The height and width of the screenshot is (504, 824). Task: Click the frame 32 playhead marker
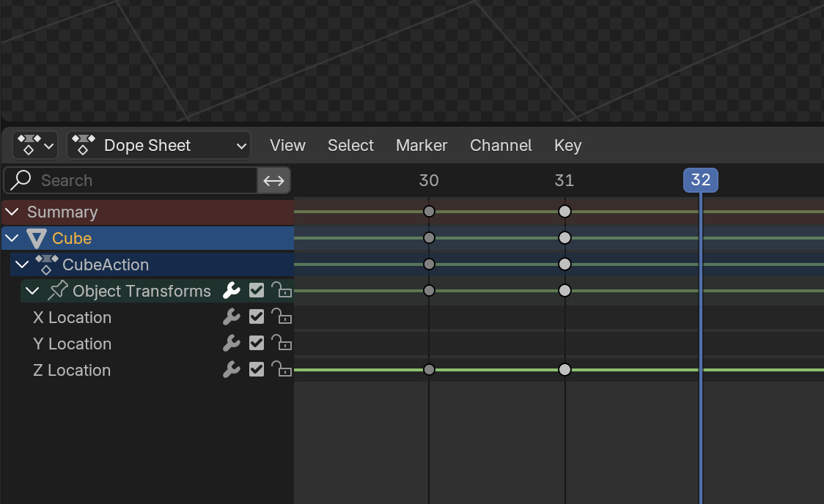point(700,180)
